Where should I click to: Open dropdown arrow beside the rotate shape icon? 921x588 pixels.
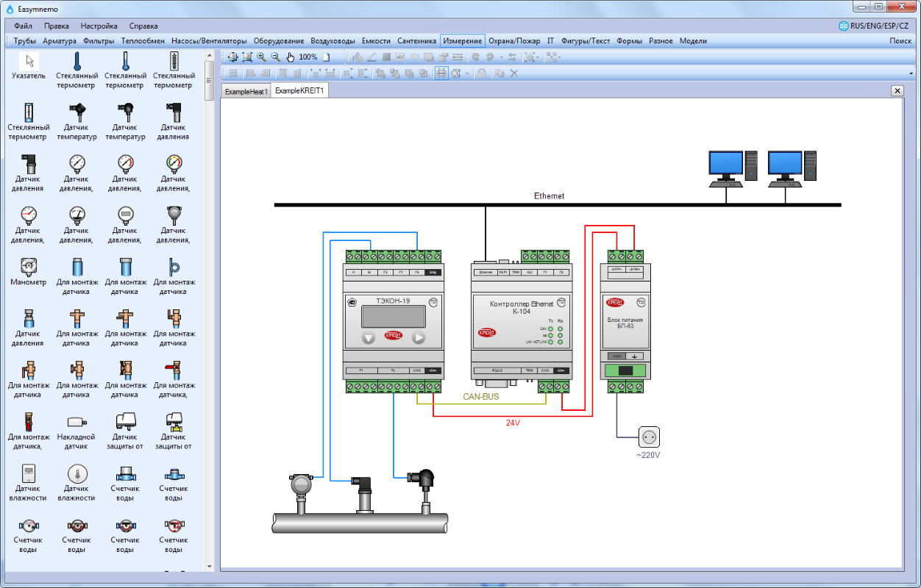467,73
